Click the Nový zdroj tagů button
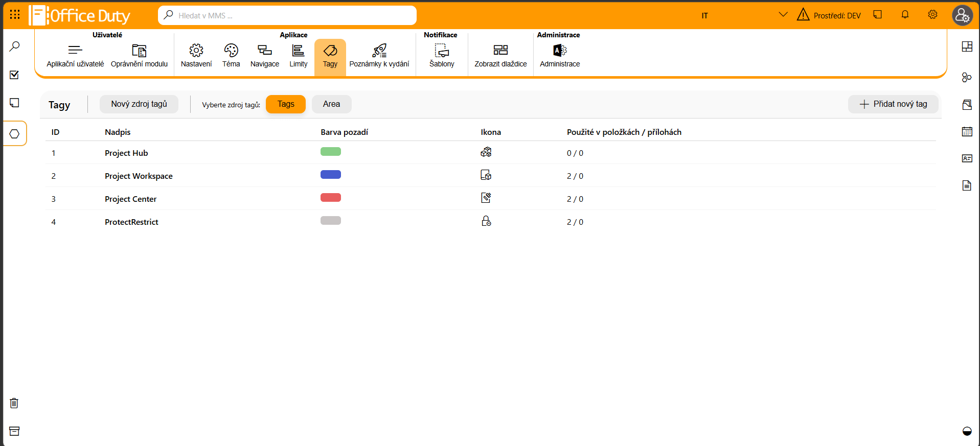Viewport: 980px width, 446px height. click(139, 104)
